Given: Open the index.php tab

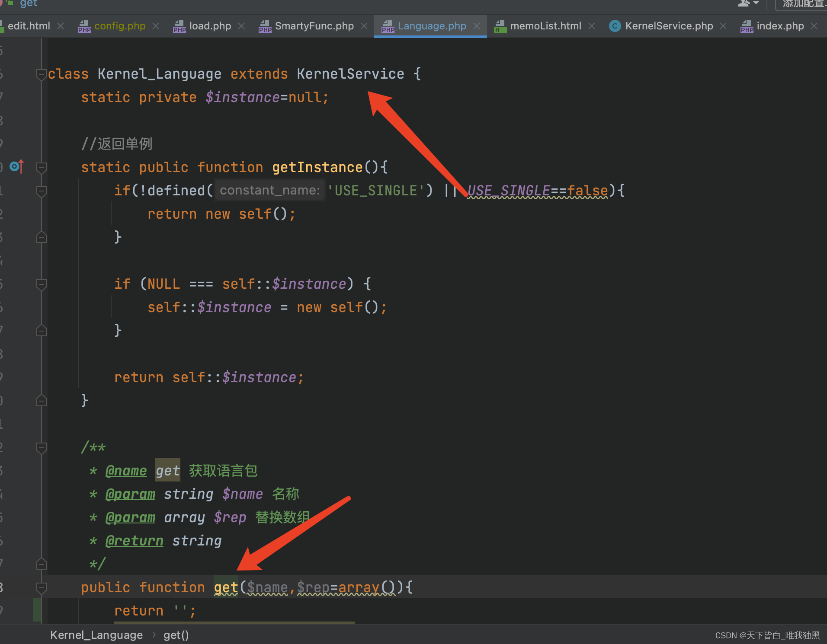Looking at the screenshot, I should click(x=780, y=26).
